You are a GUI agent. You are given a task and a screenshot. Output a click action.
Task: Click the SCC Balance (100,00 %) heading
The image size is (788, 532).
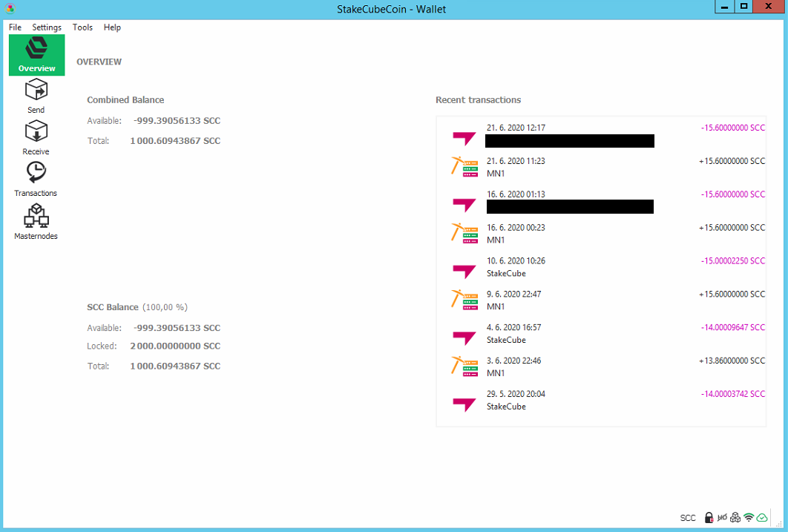coord(137,307)
